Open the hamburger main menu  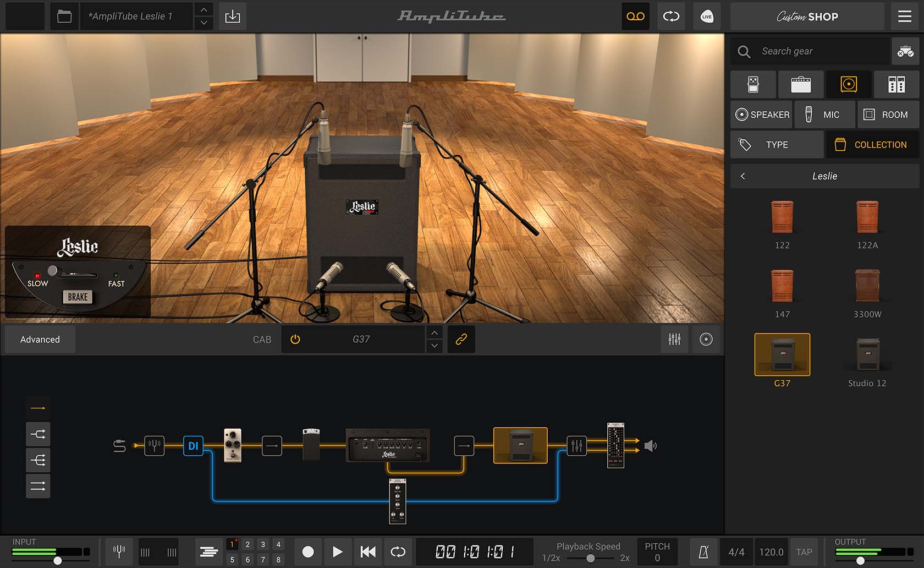tap(905, 17)
